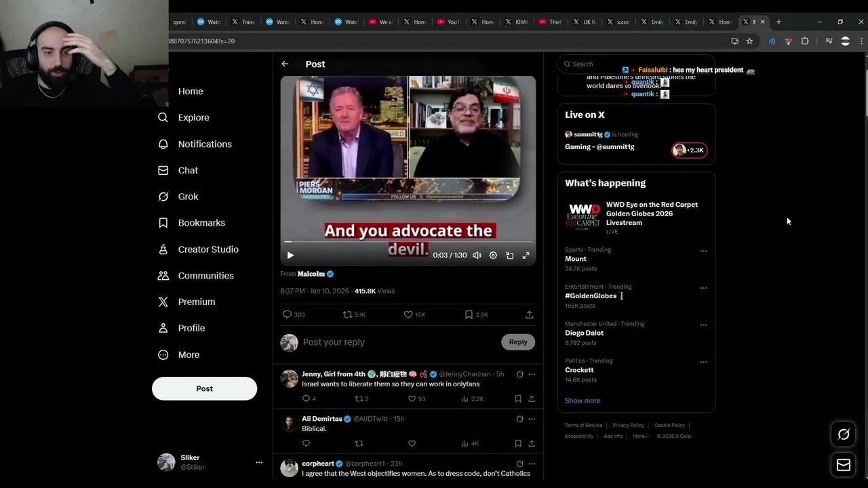Image resolution: width=868 pixels, height=488 pixels.
Task: Reply icon with 303 replies
Action: (294, 314)
